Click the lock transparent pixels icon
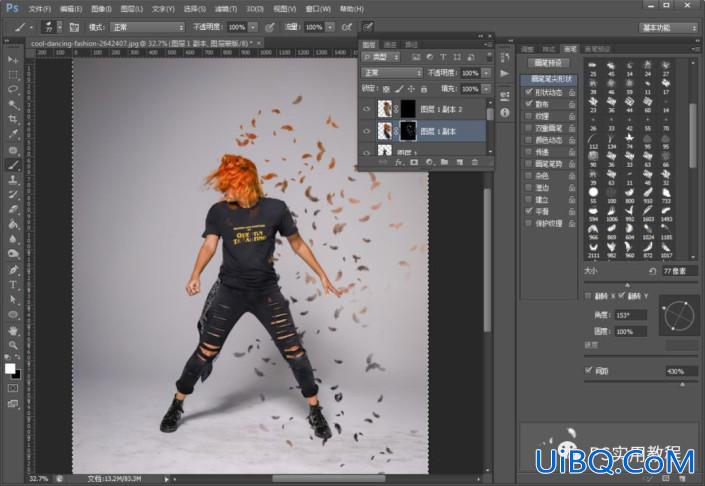Viewport: 705px width, 486px height. click(386, 89)
